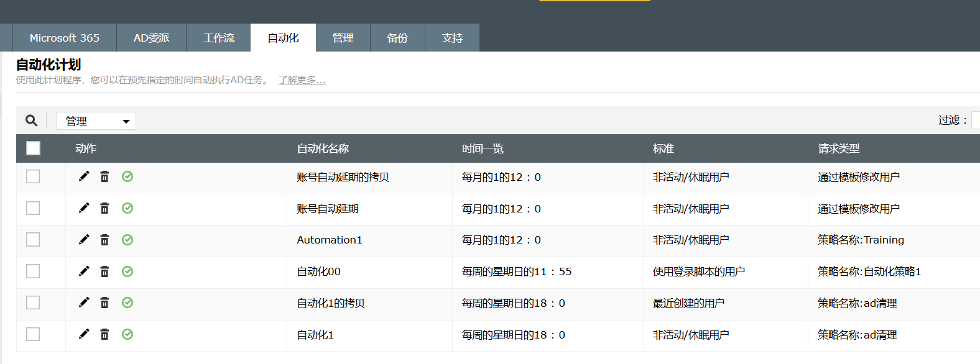Sort by 标准 column header
This screenshot has width=980, height=364.
point(663,148)
